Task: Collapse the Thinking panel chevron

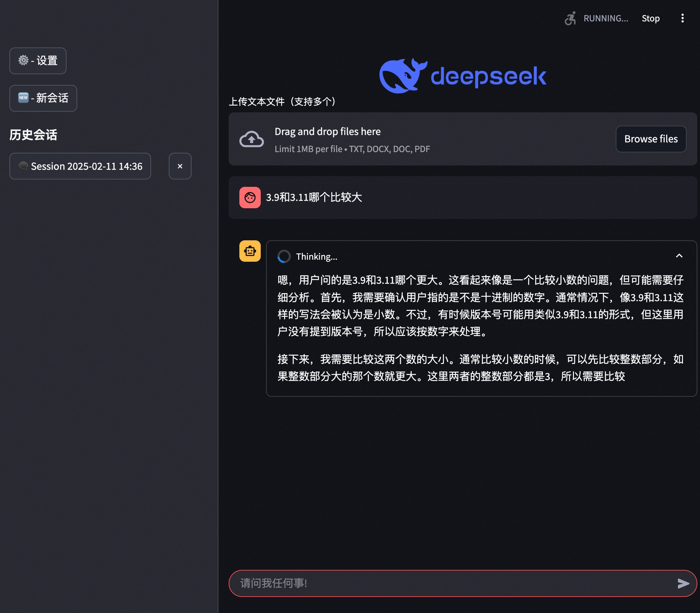Action: tap(679, 256)
